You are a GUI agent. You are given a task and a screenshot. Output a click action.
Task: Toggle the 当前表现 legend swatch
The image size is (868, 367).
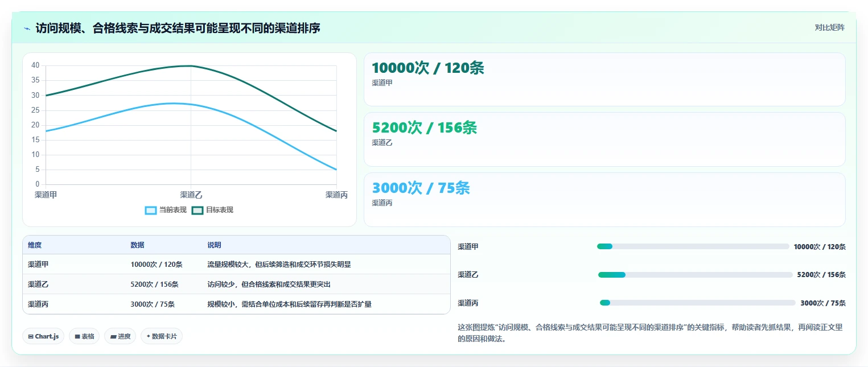[x=151, y=210]
